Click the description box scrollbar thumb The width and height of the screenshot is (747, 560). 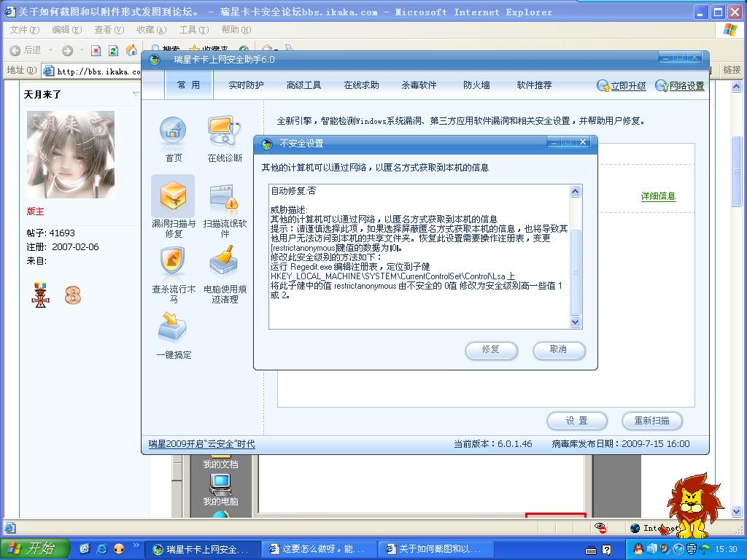point(575,271)
